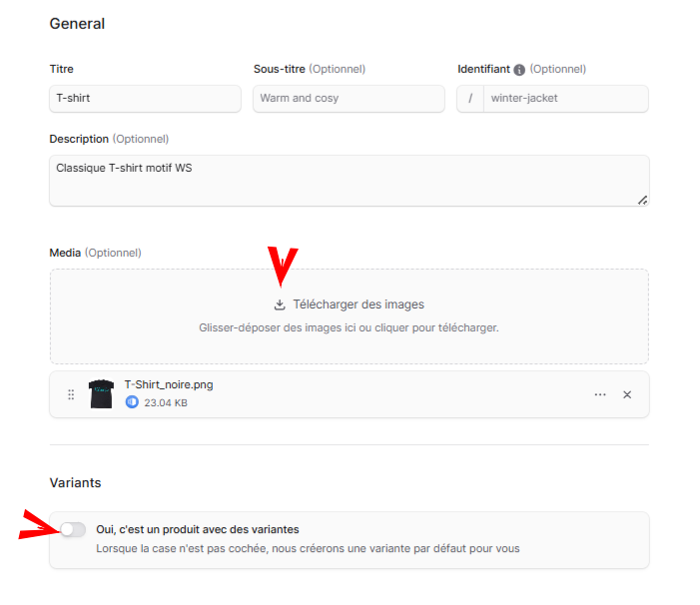The height and width of the screenshot is (605, 700).
Task: Click the slash prefix in Identifiant field
Action: [x=470, y=99]
